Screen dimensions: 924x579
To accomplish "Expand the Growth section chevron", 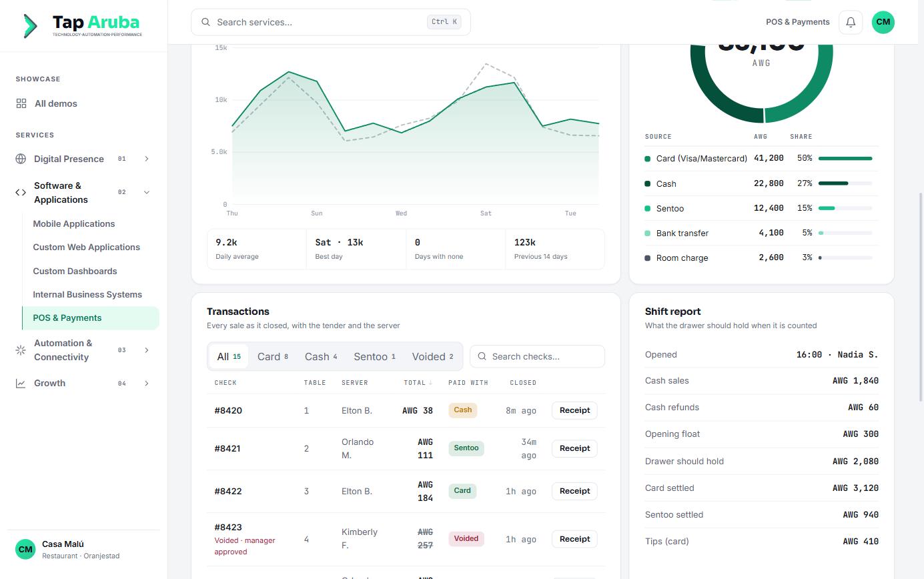I will (x=147, y=384).
